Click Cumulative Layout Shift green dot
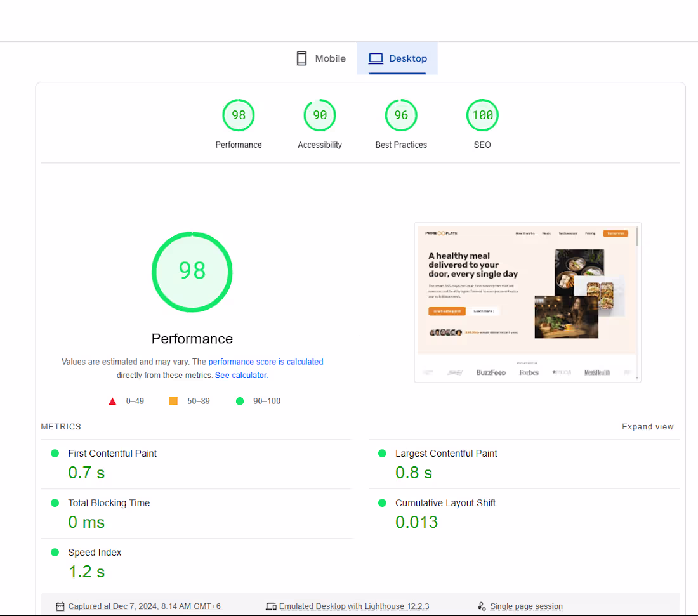Image resolution: width=698 pixels, height=616 pixels. coord(382,503)
